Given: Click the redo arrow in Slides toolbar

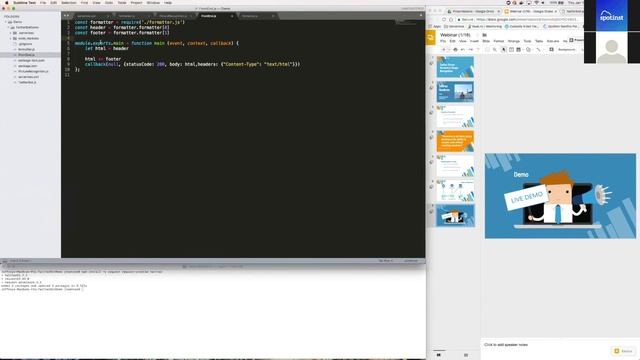Looking at the screenshot, I should tap(471, 49).
